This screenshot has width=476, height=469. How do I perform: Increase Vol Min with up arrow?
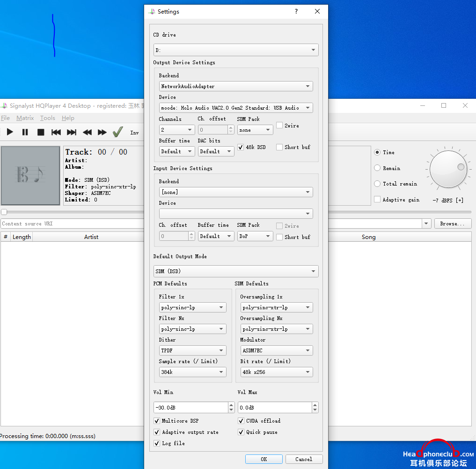tap(231, 405)
